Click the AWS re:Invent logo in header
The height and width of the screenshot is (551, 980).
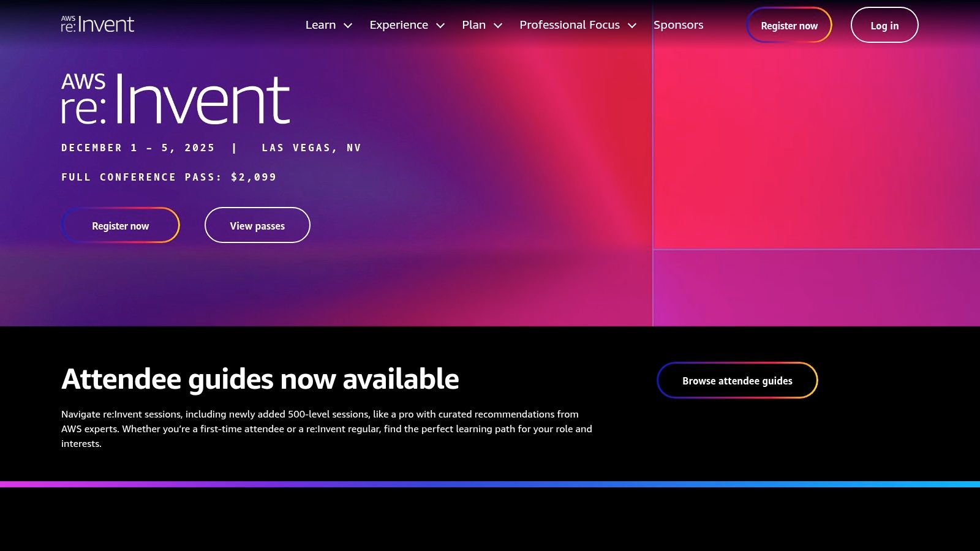click(x=97, y=24)
